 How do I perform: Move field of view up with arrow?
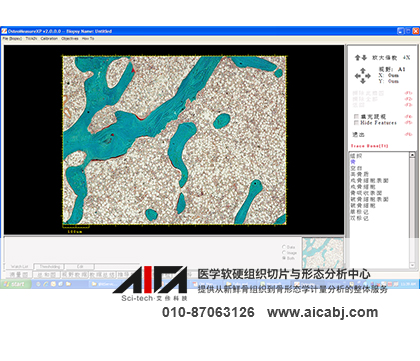(x=363, y=71)
